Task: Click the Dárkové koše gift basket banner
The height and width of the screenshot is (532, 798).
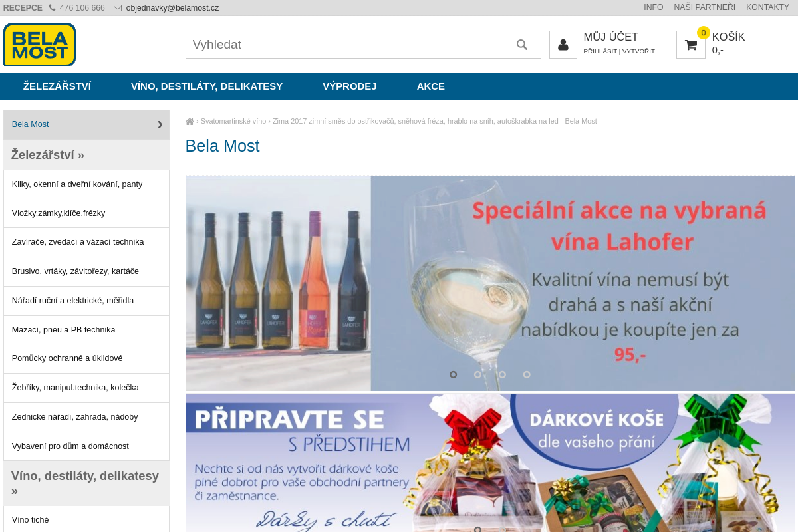Action: pos(490,463)
